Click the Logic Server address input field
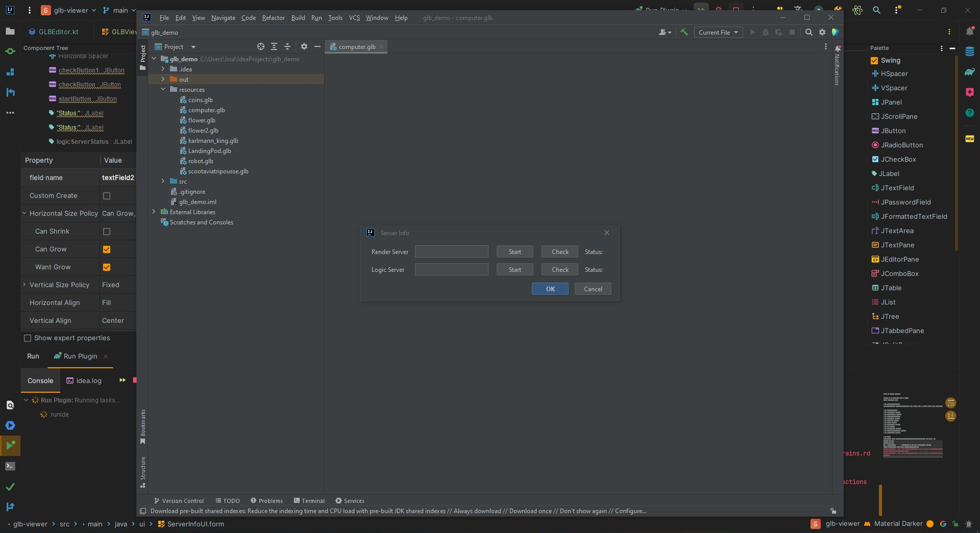This screenshot has width=980, height=533. pyautogui.click(x=451, y=269)
